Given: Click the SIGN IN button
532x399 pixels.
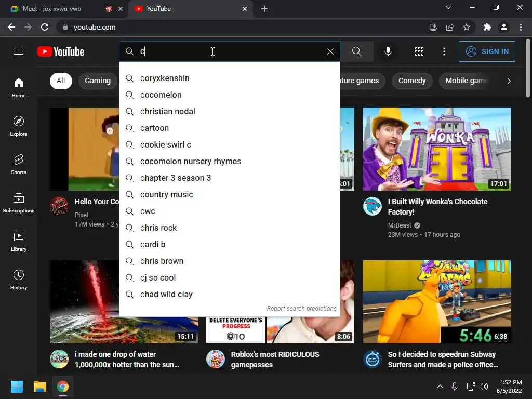Looking at the screenshot, I should point(487,51).
